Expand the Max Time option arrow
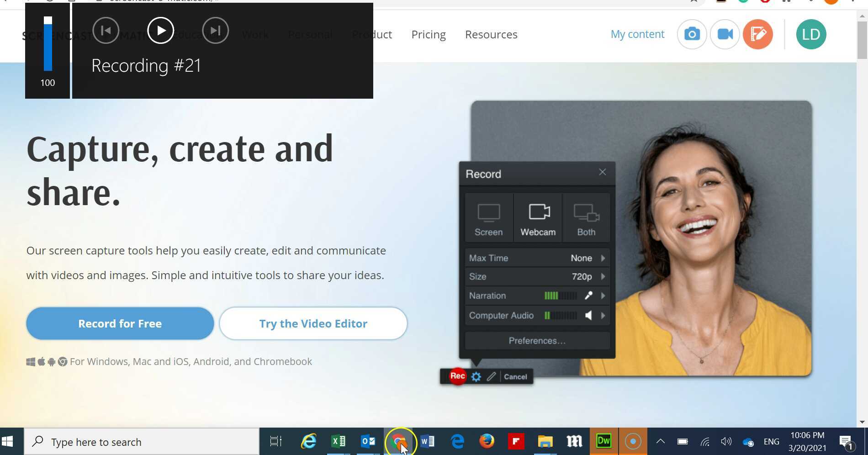Screen dimensions: 868x455 tap(603, 258)
